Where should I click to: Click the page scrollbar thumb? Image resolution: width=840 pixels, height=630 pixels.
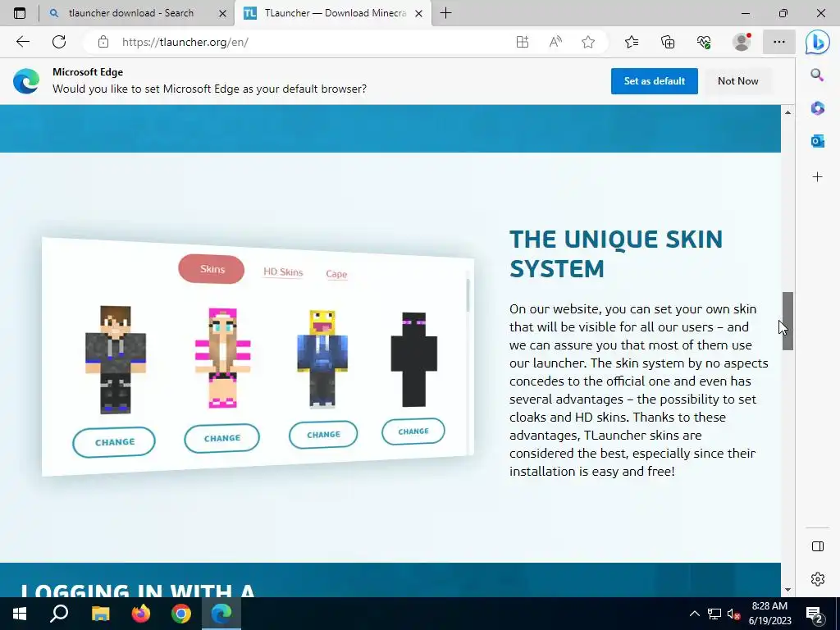point(787,321)
